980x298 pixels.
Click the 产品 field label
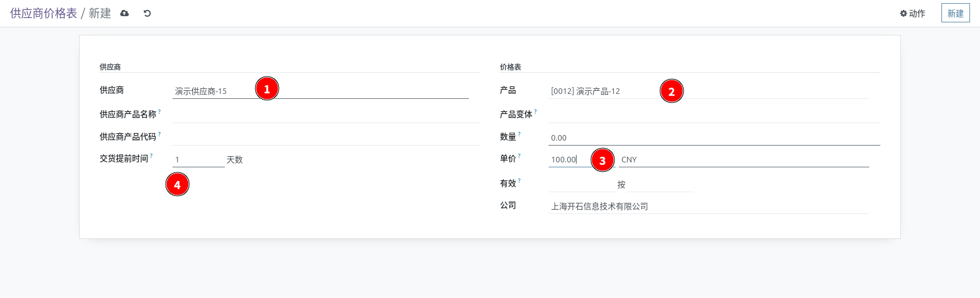coord(508,90)
